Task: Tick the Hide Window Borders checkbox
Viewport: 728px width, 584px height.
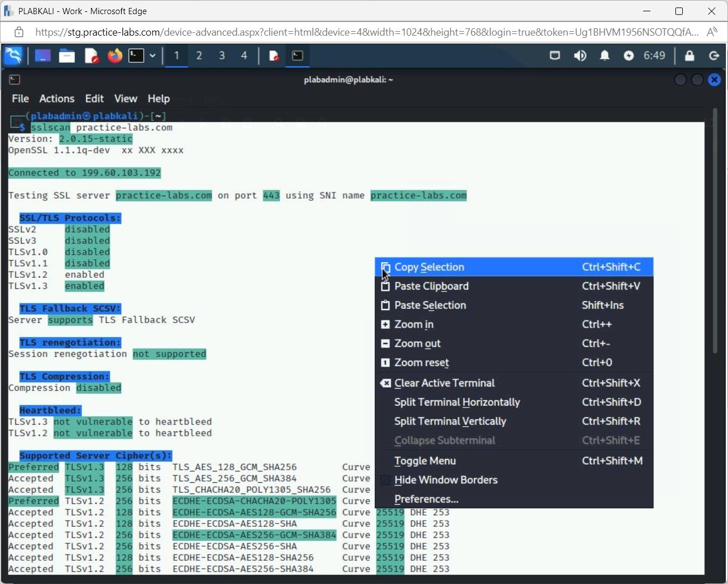Action: 386,480
